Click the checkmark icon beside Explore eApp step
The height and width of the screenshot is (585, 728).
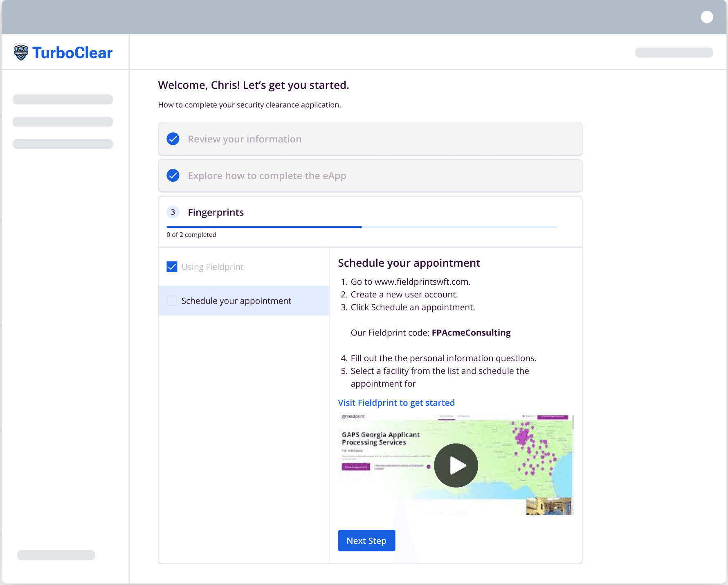pyautogui.click(x=173, y=176)
